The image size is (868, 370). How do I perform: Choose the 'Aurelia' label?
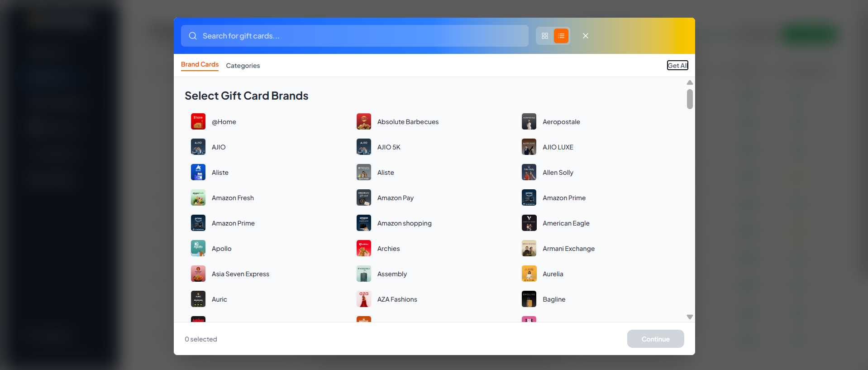(x=553, y=274)
